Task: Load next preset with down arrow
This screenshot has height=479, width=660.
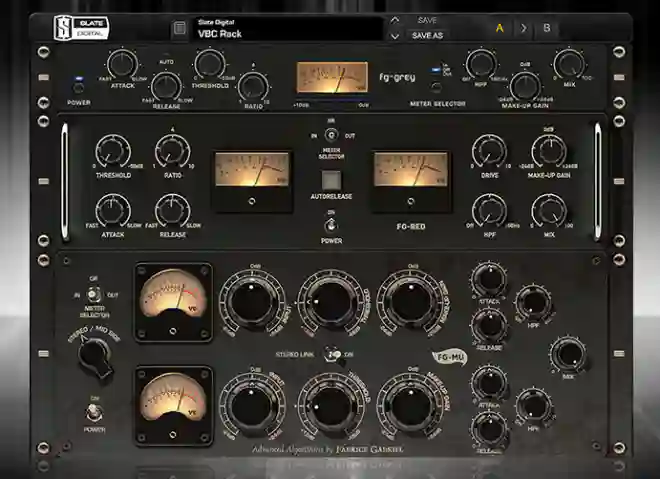Action: coord(394,36)
